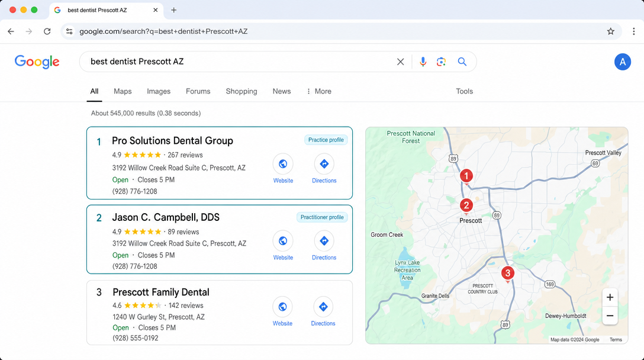Viewport: 644px width, 360px height.
Task: Click map pin number 3
Action: pyautogui.click(x=508, y=274)
